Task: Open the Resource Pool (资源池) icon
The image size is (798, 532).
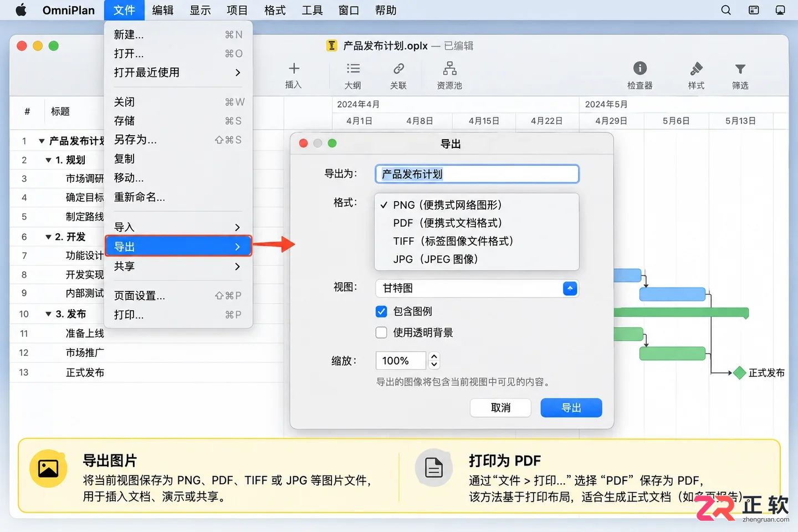Action: click(449, 69)
